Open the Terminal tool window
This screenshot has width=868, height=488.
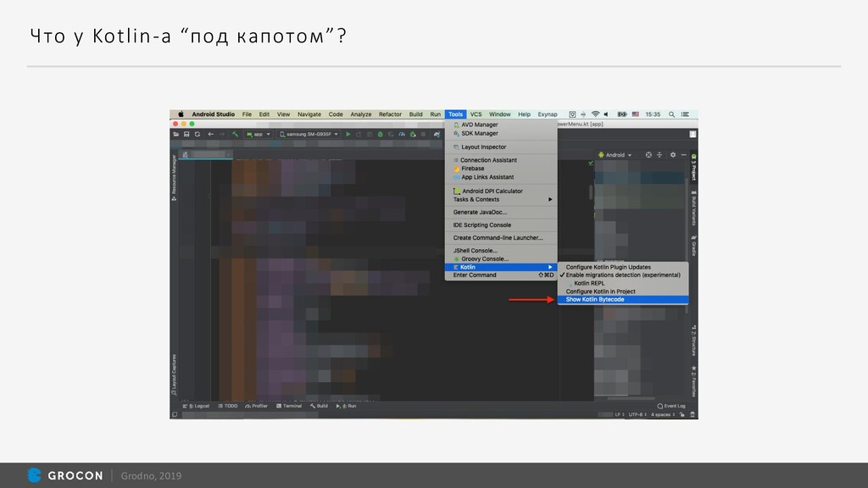[x=289, y=406]
